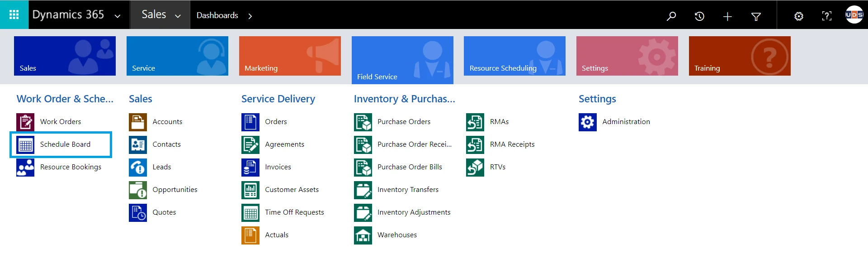Screen dimensions: 868x259
Task: Select the Resource Scheduling area tile
Action: point(514,56)
